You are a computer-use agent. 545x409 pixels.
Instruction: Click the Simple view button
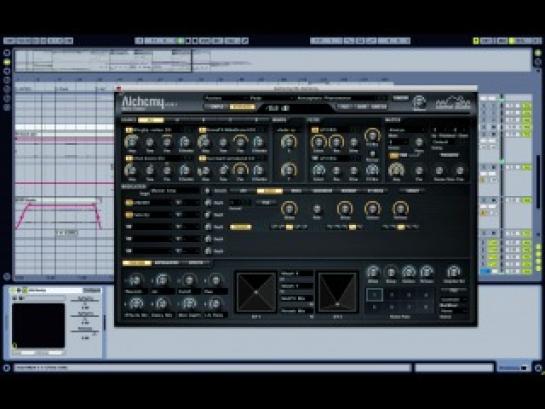coord(217,107)
